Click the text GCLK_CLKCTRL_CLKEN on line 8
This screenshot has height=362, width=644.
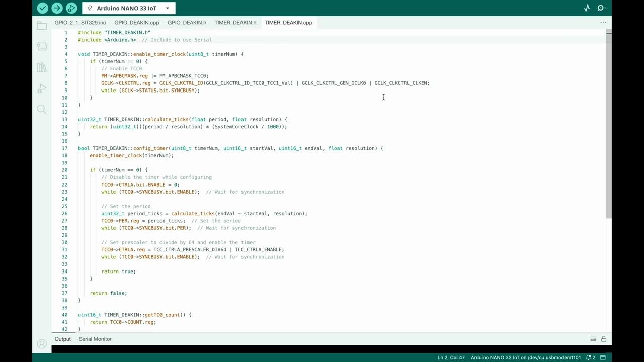[401, 83]
